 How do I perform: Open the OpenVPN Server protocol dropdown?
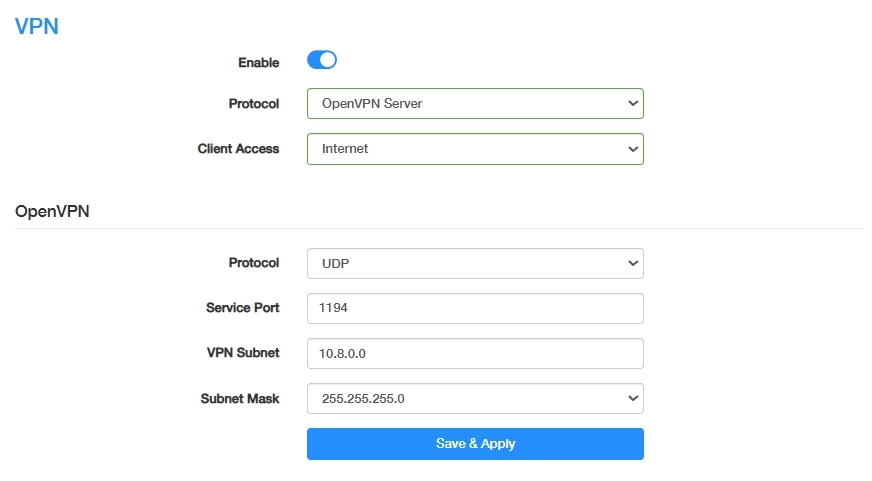(474, 104)
